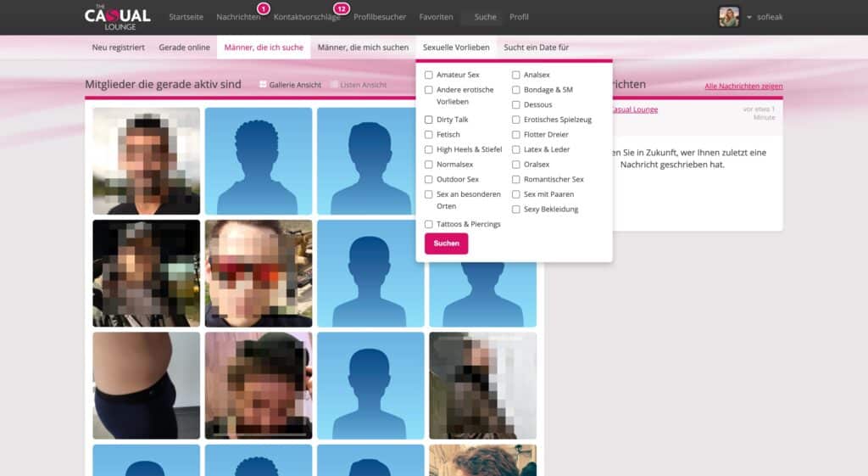
Task: Enable High Heels & Stiefel option
Action: click(x=428, y=149)
